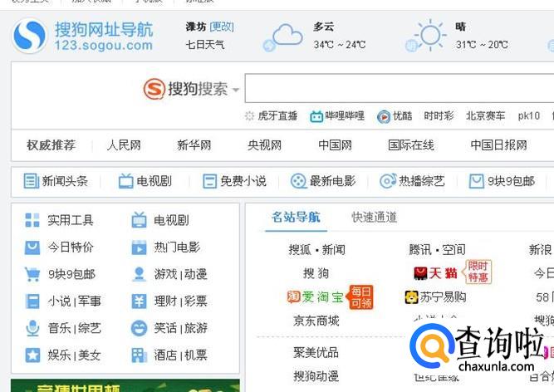Click the 最新电影 film reel icon
This screenshot has height=392, width=554.
(x=298, y=181)
